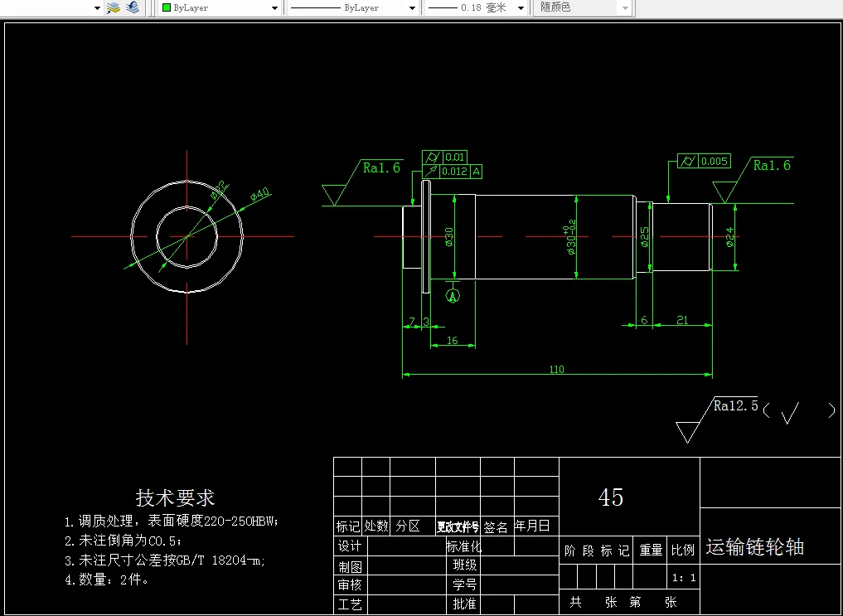The height and width of the screenshot is (616, 843).
Task: Click the green ByLayer color swatch
Action: [167, 8]
